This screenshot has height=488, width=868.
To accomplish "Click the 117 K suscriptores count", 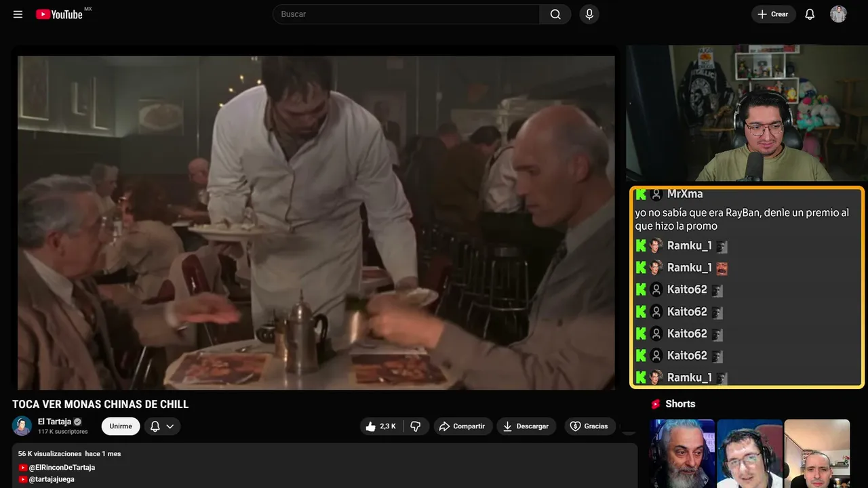I will click(x=63, y=432).
